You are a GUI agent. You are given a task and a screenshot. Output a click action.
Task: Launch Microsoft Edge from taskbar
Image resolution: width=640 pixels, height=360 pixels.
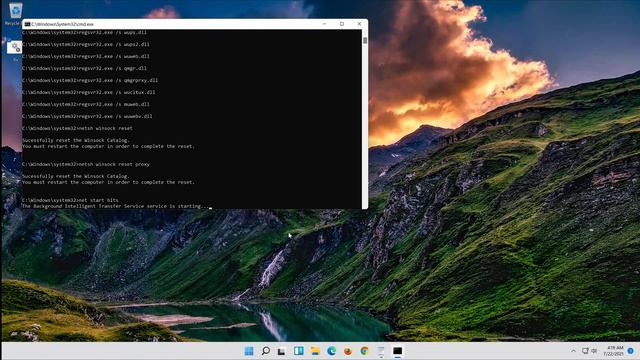(x=331, y=351)
